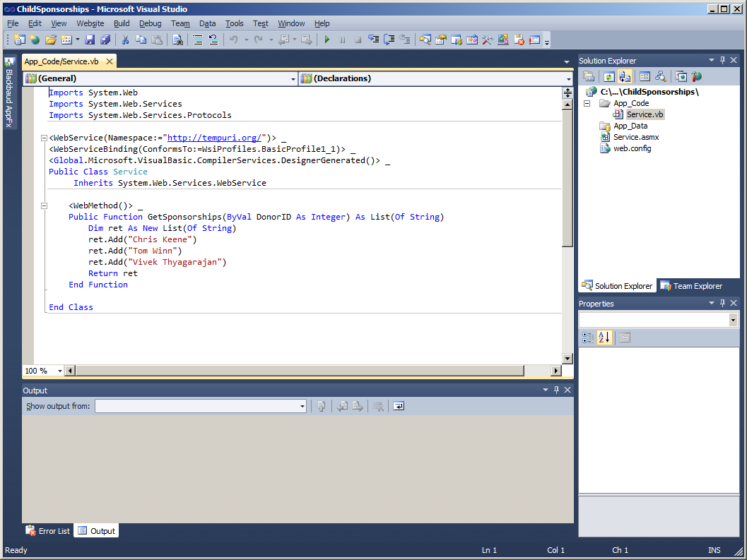Viewport: 747px width, 560px height.
Task: Open the active files list dropdown arrow
Action: [x=567, y=62]
